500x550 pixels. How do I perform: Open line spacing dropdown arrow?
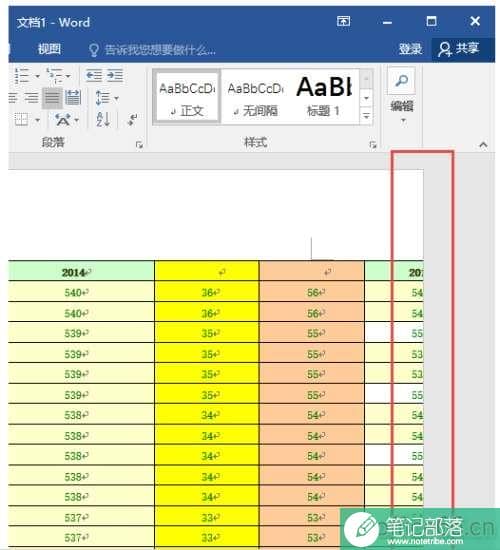tap(116, 99)
